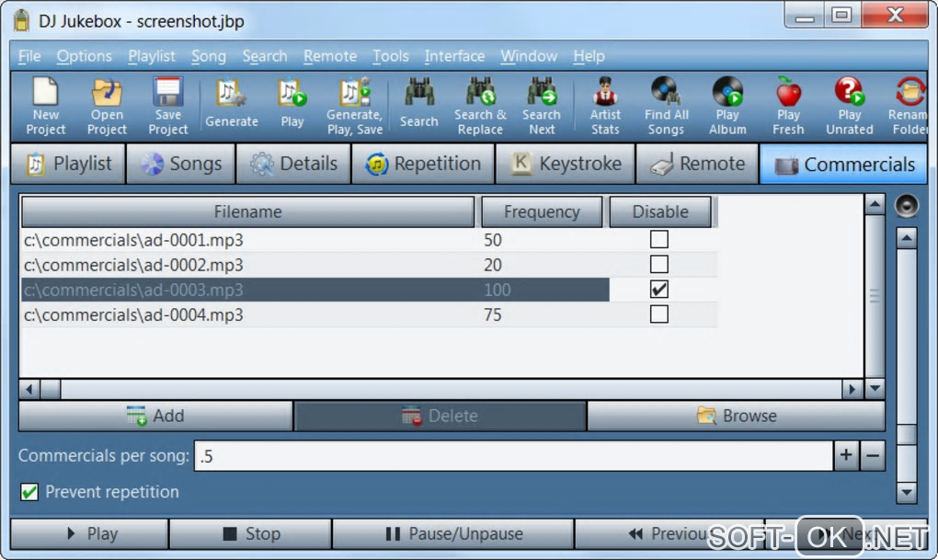This screenshot has height=560, width=938.
Task: Switch to the Playlist tab
Action: (69, 164)
